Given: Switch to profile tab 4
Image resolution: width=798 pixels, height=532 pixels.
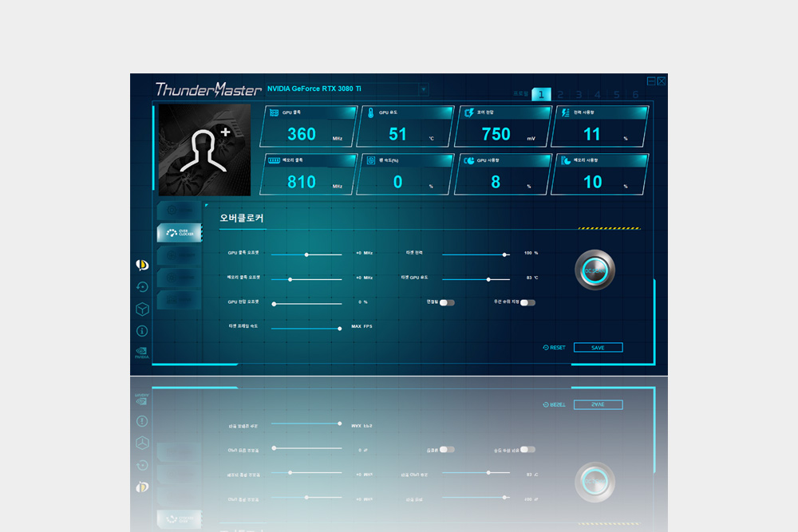Looking at the screenshot, I should tap(598, 95).
